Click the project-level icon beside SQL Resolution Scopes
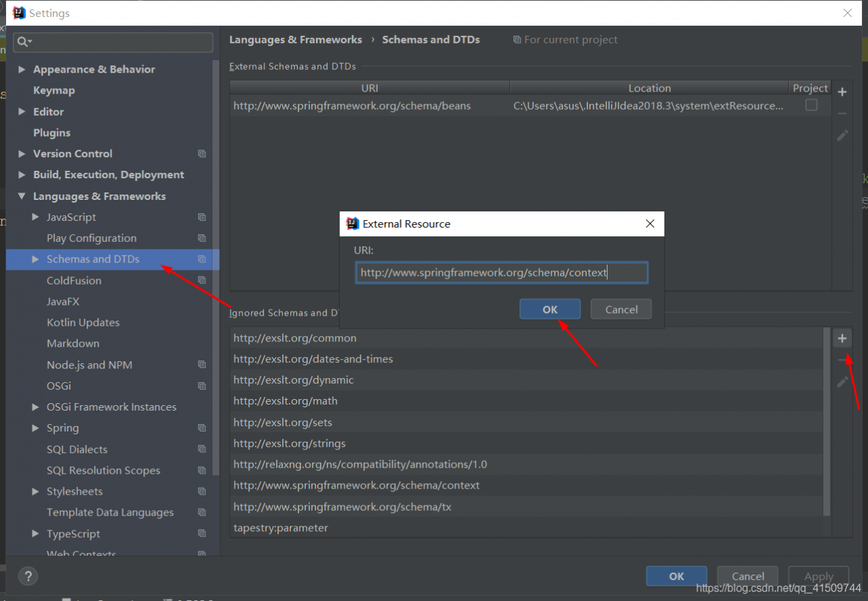This screenshot has height=601, width=868. pos(201,471)
